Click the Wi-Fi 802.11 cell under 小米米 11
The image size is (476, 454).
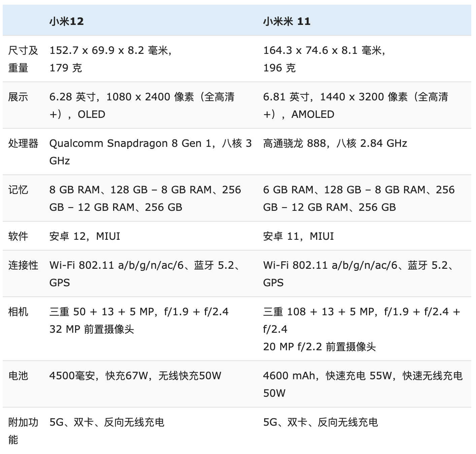point(359,274)
